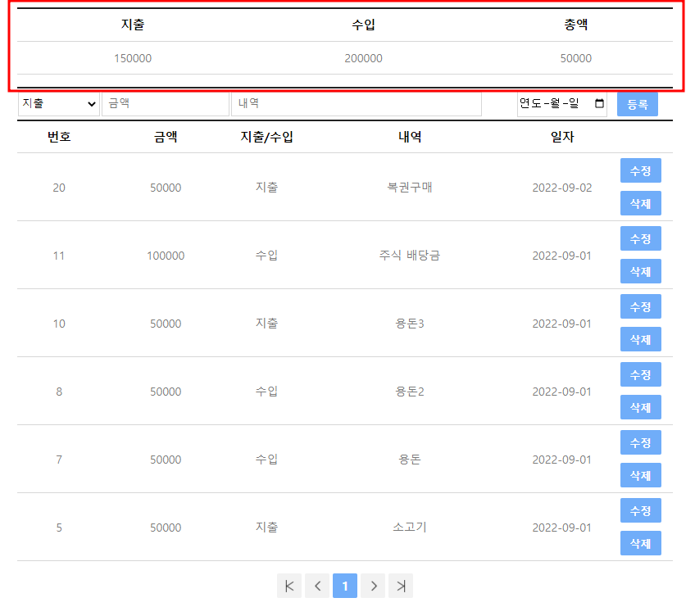This screenshot has width=695, height=616.
Task: Go to previous page arrow
Action: coord(317,586)
